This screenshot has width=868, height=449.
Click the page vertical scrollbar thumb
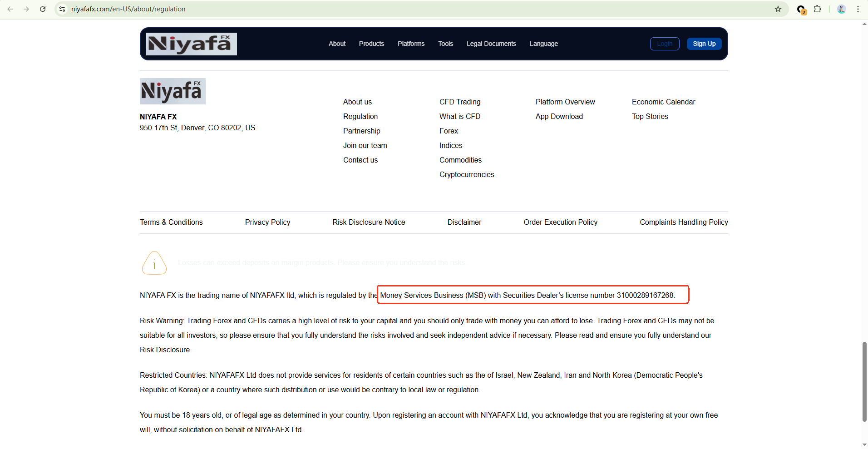(x=864, y=381)
